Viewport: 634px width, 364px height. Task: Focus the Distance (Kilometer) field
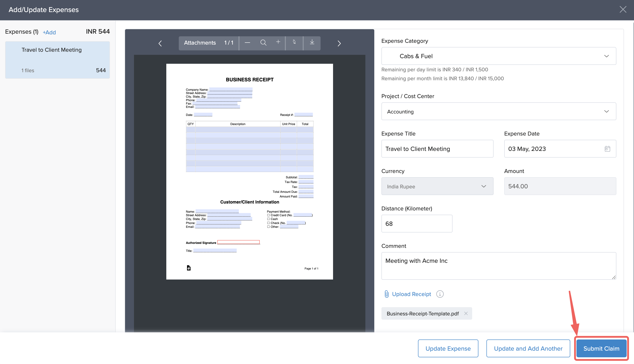416,224
